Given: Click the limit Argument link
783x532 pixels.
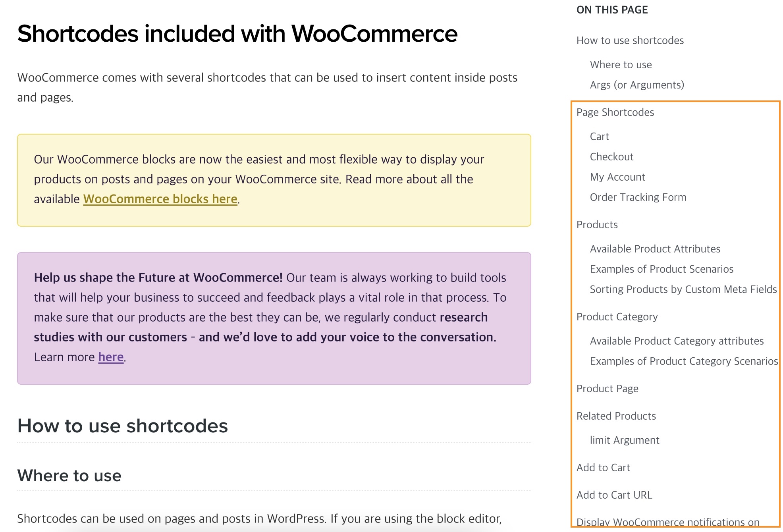Looking at the screenshot, I should point(624,440).
